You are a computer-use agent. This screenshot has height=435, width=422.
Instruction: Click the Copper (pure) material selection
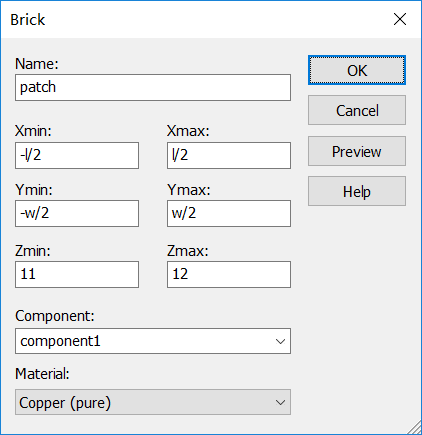tap(153, 402)
